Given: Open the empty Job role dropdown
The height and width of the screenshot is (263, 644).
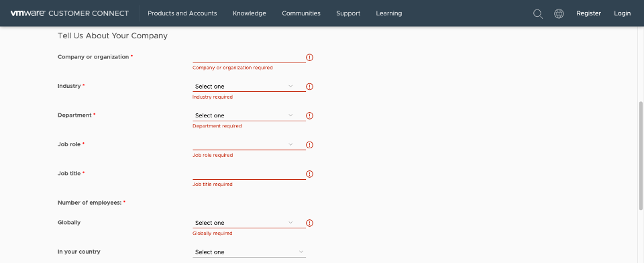Looking at the screenshot, I should point(249,145).
